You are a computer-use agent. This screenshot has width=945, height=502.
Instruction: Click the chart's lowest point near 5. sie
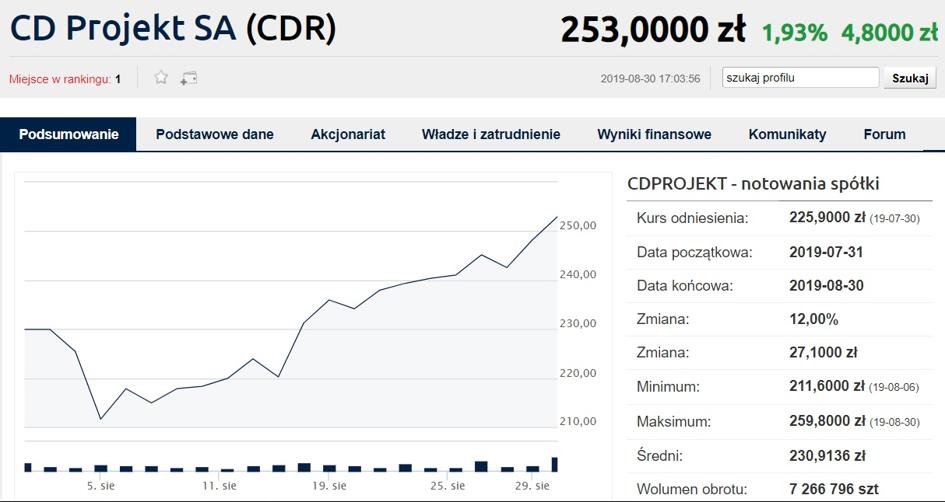coord(101,419)
